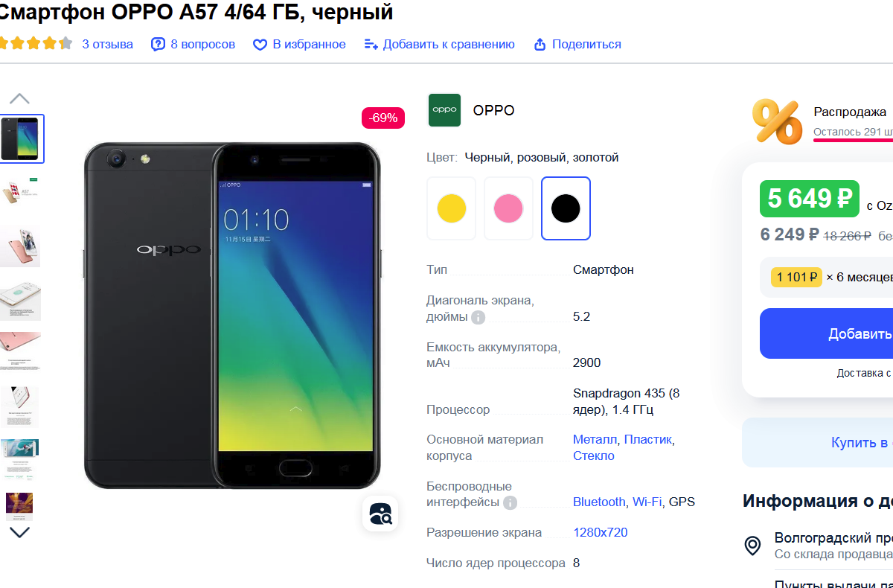Click the info icon beside wireless interfaces

(510, 503)
